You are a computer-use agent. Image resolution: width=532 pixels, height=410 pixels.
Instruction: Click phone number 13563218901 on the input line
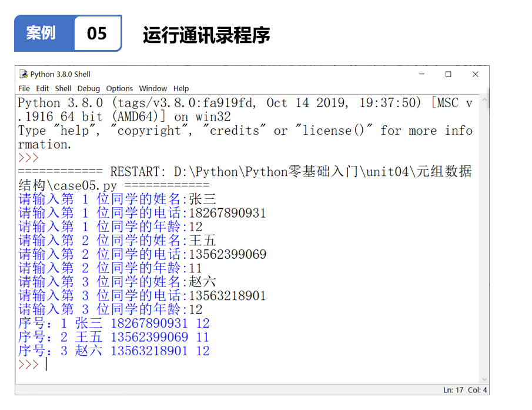[227, 296]
